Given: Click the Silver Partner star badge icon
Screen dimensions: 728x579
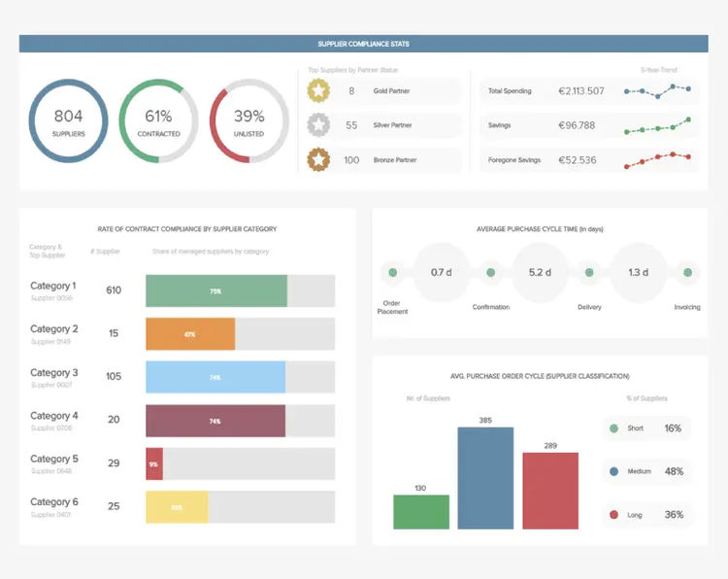Looking at the screenshot, I should tap(318, 125).
